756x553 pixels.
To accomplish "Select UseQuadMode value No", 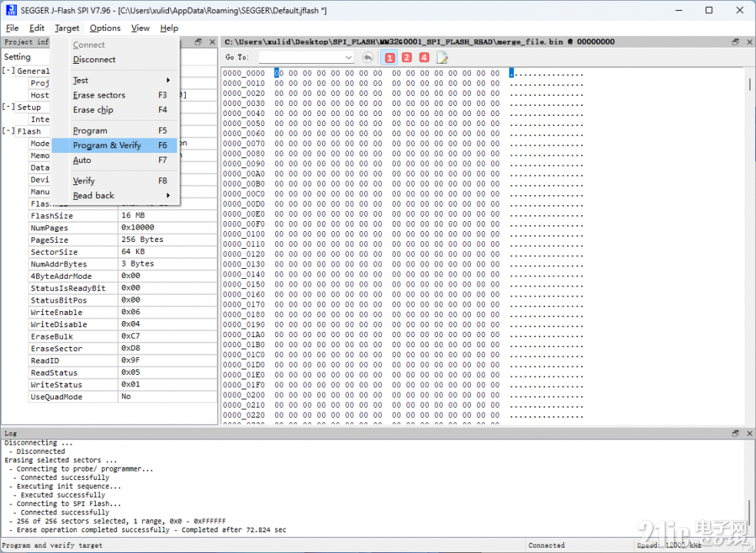I will (167, 396).
